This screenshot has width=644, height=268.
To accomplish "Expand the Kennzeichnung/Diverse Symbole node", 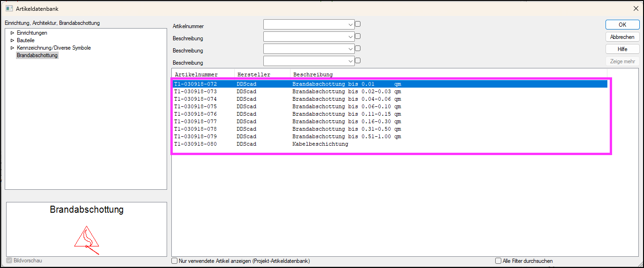I will click(x=12, y=48).
